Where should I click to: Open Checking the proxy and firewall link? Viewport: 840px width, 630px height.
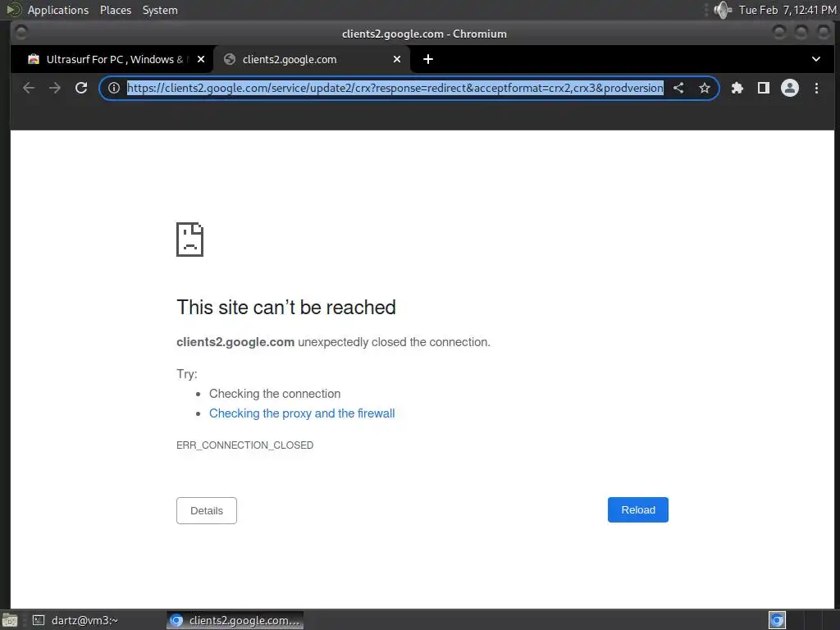(302, 413)
